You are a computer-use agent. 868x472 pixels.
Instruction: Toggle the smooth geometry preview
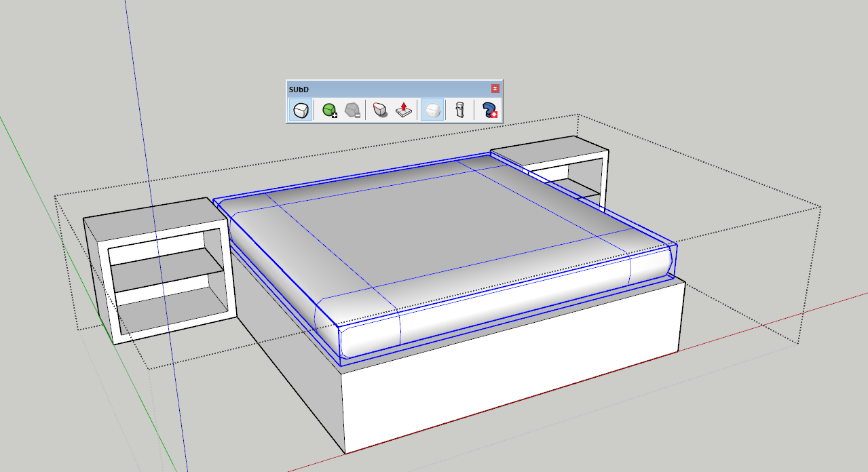[432, 111]
